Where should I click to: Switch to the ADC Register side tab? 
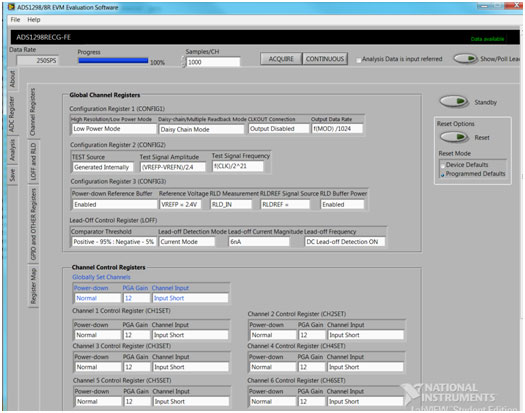click(12, 114)
